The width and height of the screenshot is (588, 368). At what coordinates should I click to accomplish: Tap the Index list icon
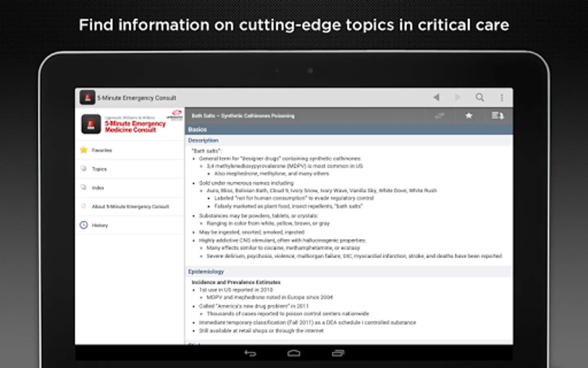click(x=84, y=187)
